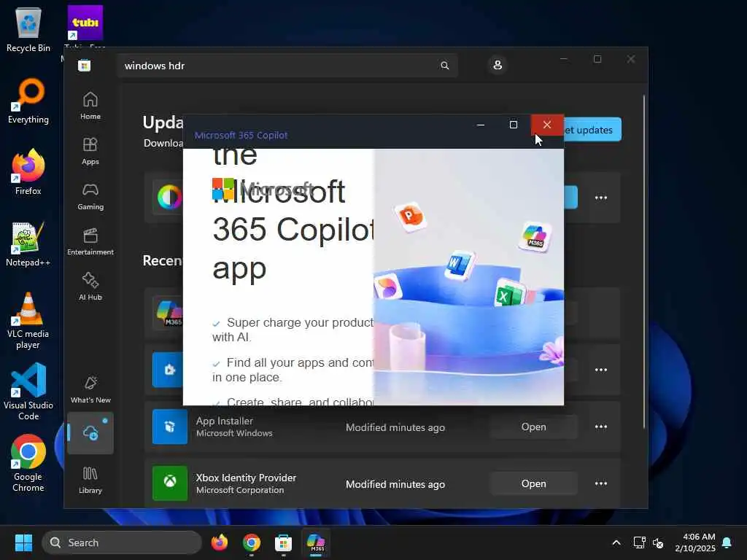Viewport: 747px width, 560px height.
Task: Click the Store window vertical scrollbar
Action: [643, 262]
